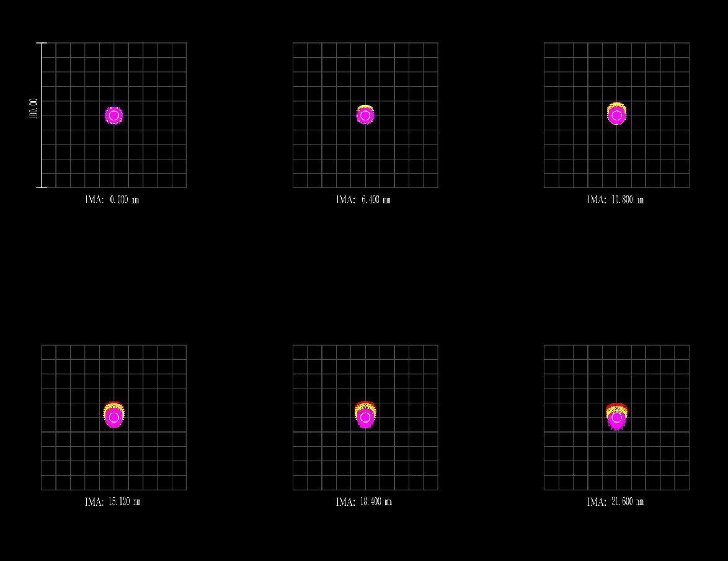Click the "IMA: 10.800 mm" caption

pyautogui.click(x=615, y=200)
